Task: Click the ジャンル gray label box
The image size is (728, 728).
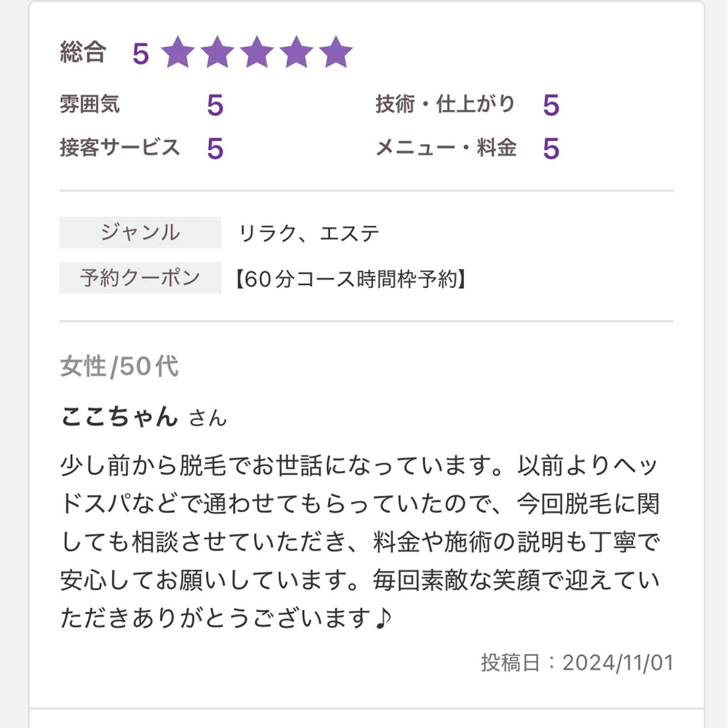Action: click(140, 232)
